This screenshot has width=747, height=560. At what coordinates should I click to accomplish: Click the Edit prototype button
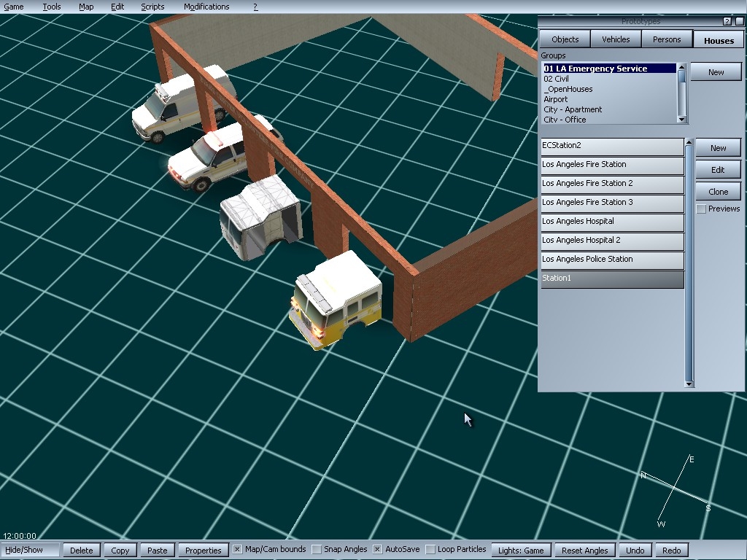coord(719,170)
